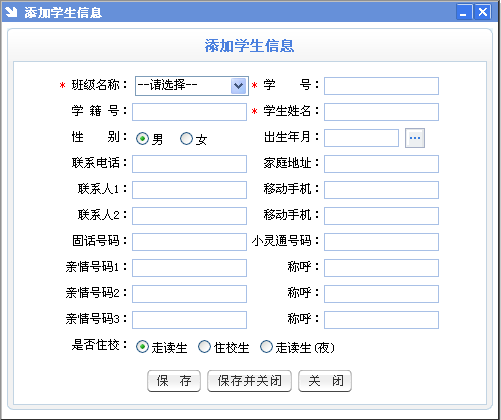This screenshot has height=420, width=501.
Task: Open the birth date picker ellipsis button
Action: 415,138
